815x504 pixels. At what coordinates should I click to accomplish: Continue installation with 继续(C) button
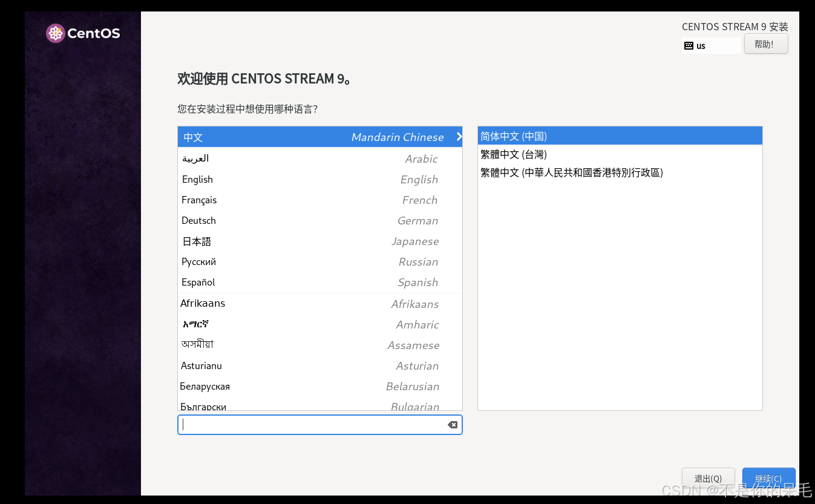tap(769, 478)
